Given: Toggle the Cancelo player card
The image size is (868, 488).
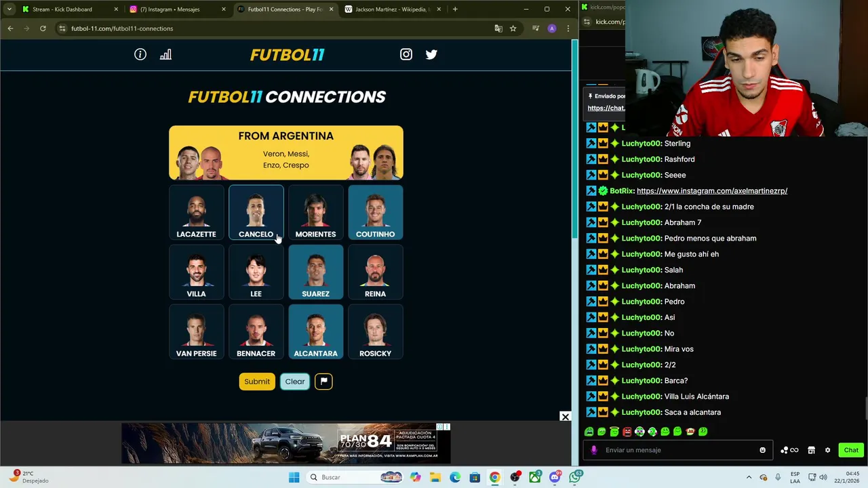Looking at the screenshot, I should point(256,212).
